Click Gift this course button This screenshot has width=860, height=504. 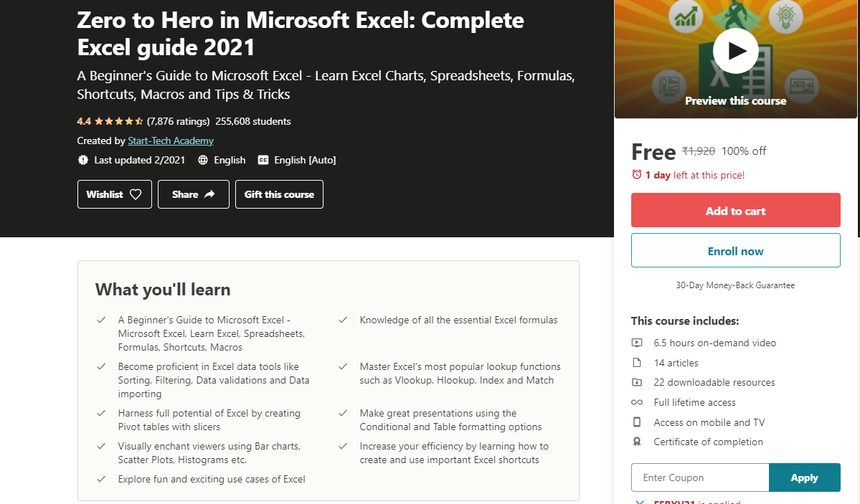[279, 194]
